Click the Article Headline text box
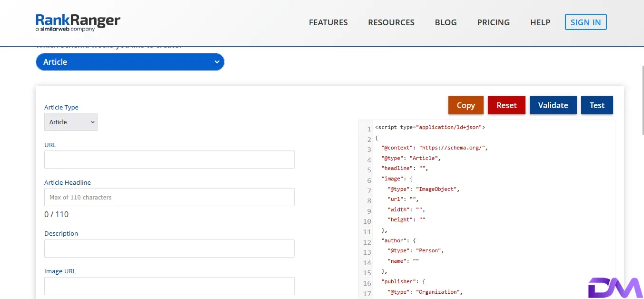The width and height of the screenshot is (644, 299). tap(169, 197)
